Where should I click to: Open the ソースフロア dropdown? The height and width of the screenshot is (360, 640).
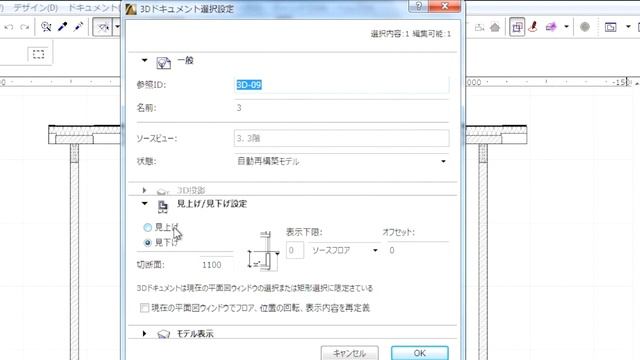point(345,250)
